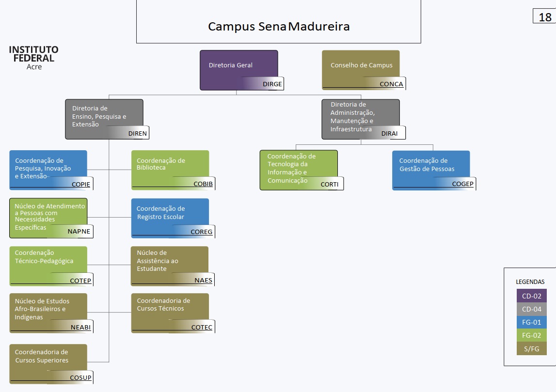Select Coordenação de Registro Escolar box
This screenshot has width=556, height=392.
[170, 218]
